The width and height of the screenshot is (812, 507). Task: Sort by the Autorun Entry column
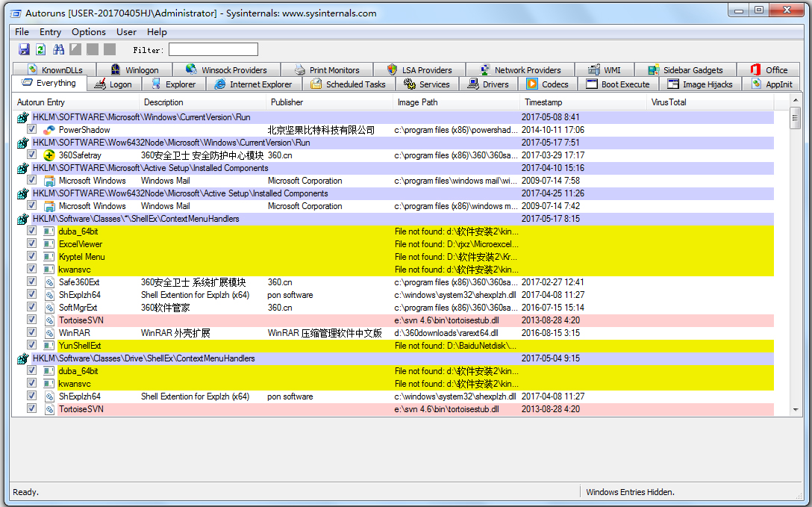click(75, 102)
